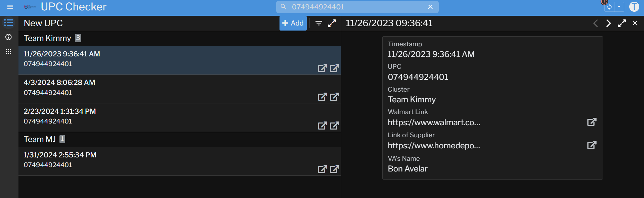The height and width of the screenshot is (198, 644).
Task: Clear the search field text
Action: point(430,7)
